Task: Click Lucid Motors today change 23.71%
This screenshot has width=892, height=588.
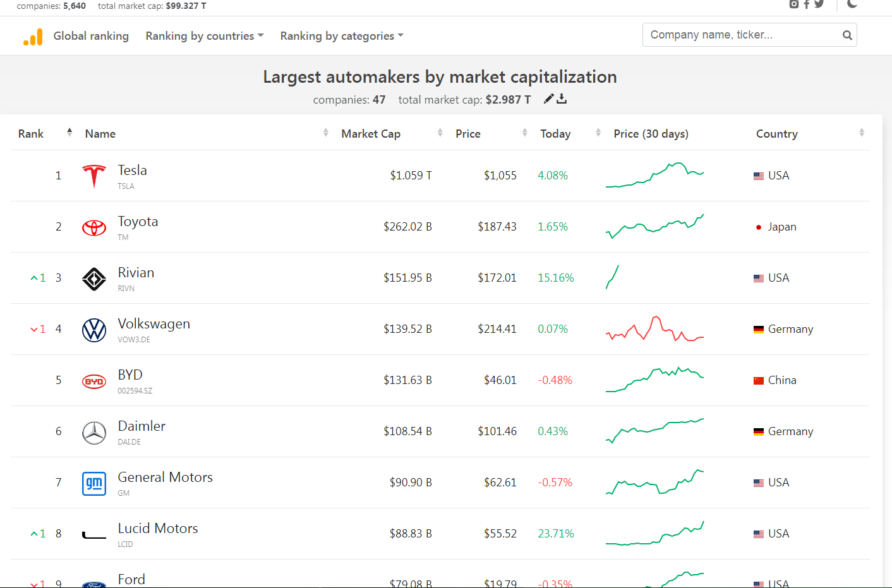Action: (556, 534)
